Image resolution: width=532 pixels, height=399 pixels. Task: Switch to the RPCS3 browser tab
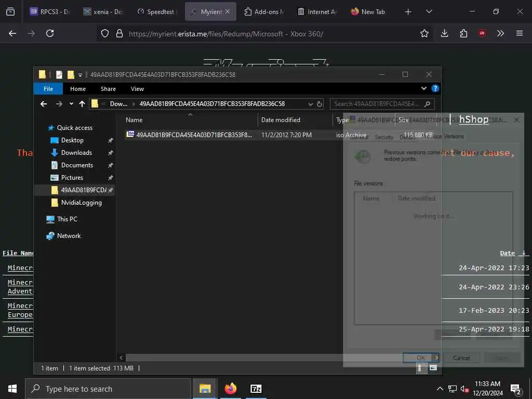(50, 11)
